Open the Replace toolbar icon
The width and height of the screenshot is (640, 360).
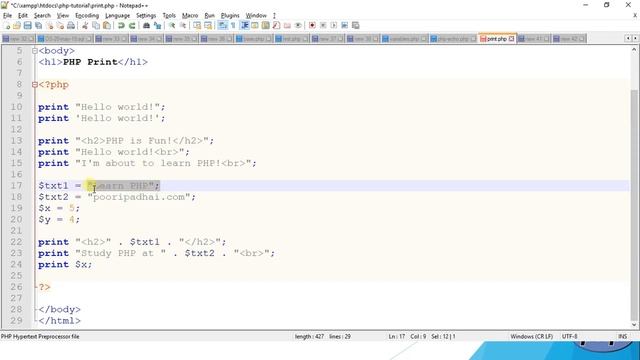point(158,25)
